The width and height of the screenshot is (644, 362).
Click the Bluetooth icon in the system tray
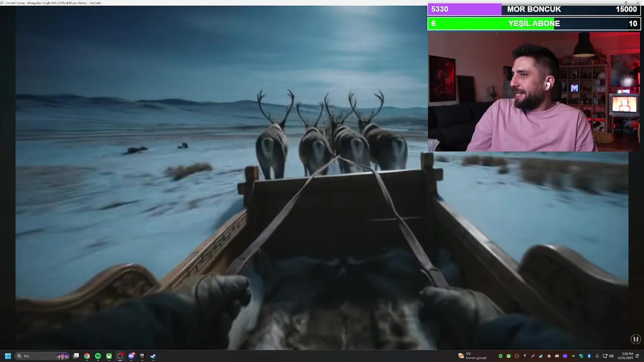[589, 356]
